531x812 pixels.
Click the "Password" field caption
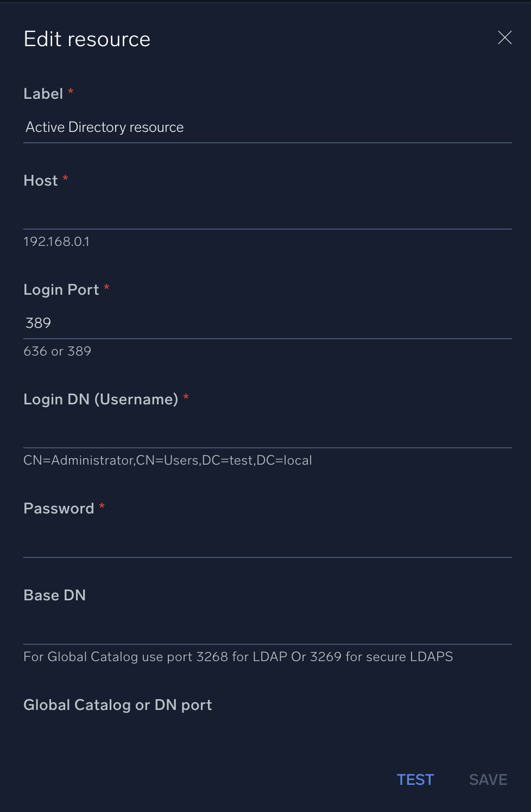[59, 509]
